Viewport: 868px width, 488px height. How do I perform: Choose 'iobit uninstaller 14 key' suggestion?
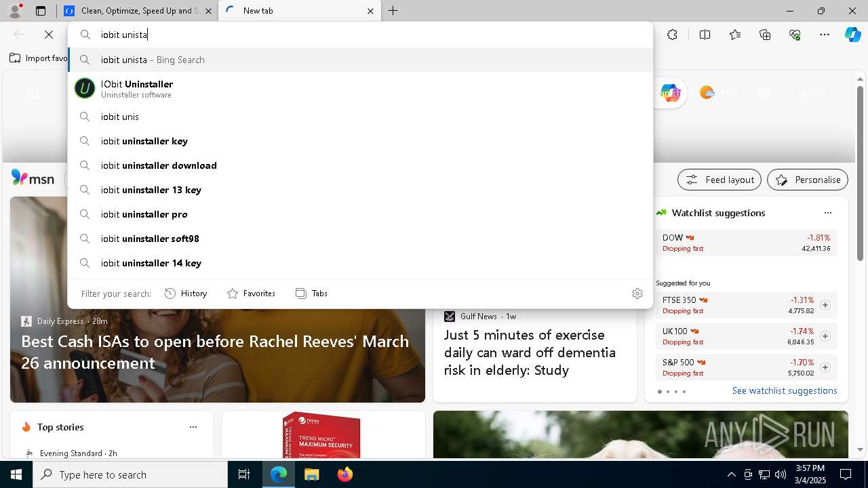point(360,263)
